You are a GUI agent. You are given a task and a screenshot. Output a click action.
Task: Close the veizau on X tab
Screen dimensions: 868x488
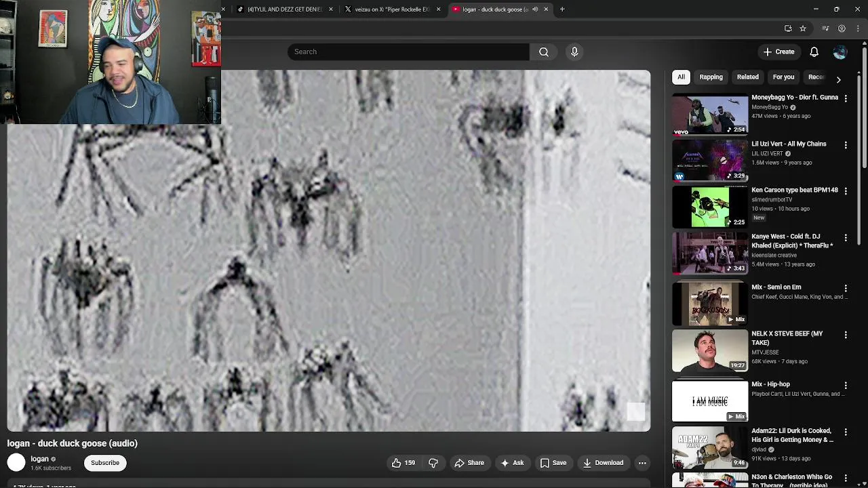tap(438, 9)
